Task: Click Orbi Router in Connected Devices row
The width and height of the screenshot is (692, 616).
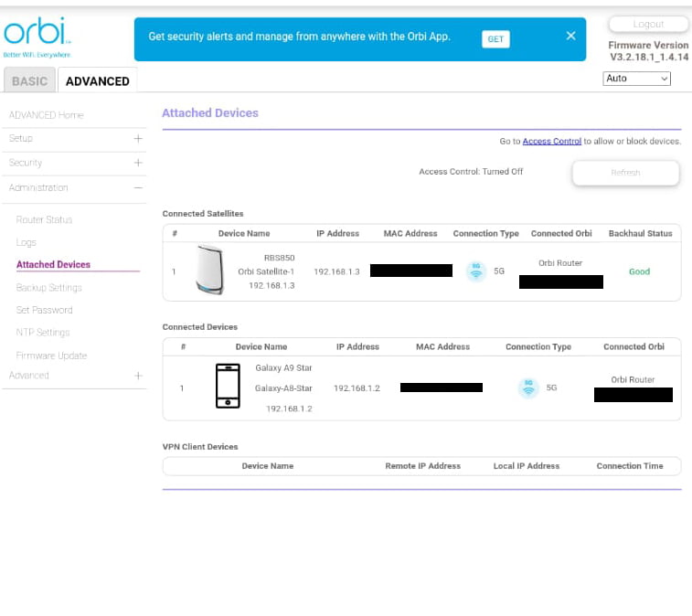Action: point(633,380)
